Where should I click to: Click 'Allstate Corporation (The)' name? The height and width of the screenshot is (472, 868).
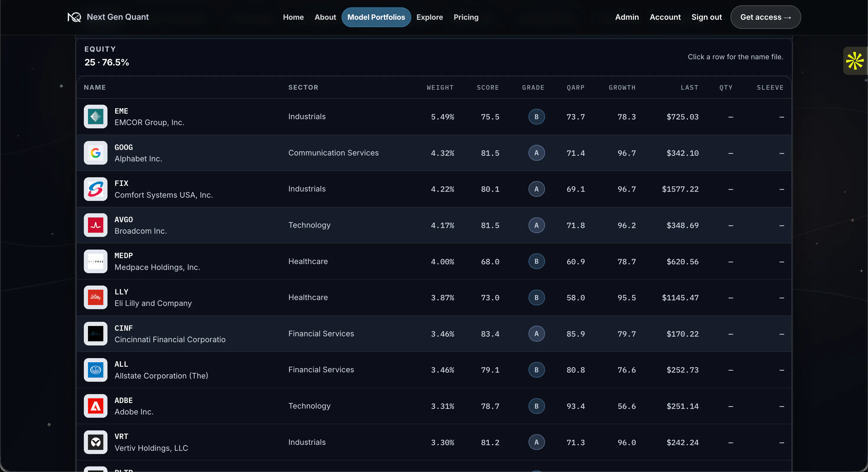coord(161,376)
